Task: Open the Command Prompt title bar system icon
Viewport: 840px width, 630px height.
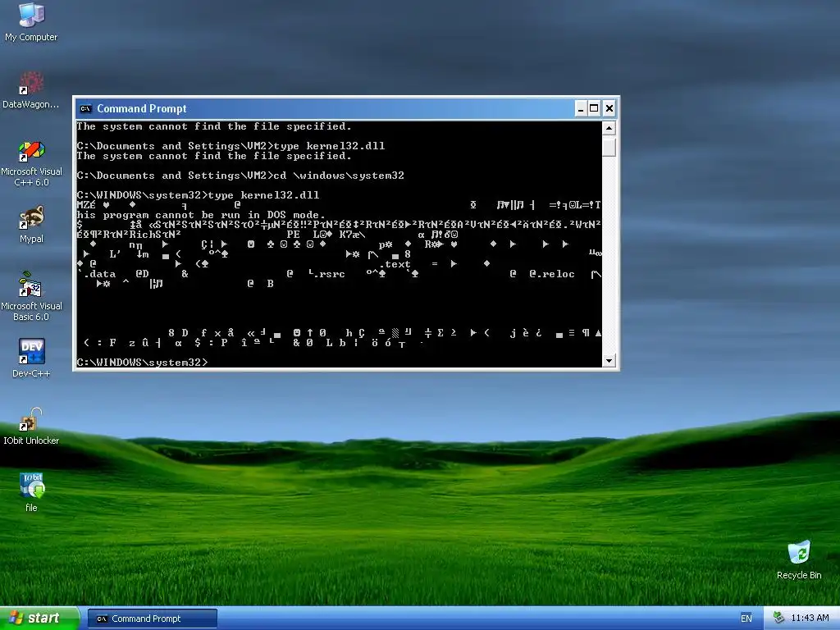Action: pyautogui.click(x=85, y=109)
